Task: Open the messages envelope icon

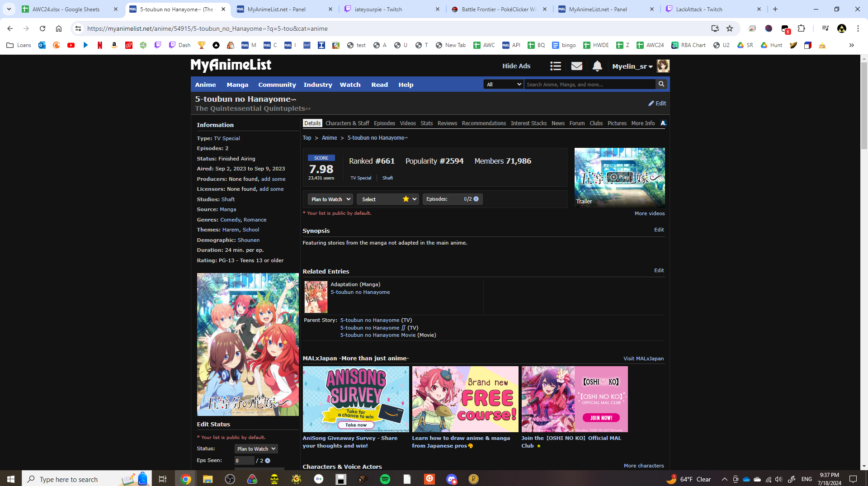Action: [x=576, y=66]
